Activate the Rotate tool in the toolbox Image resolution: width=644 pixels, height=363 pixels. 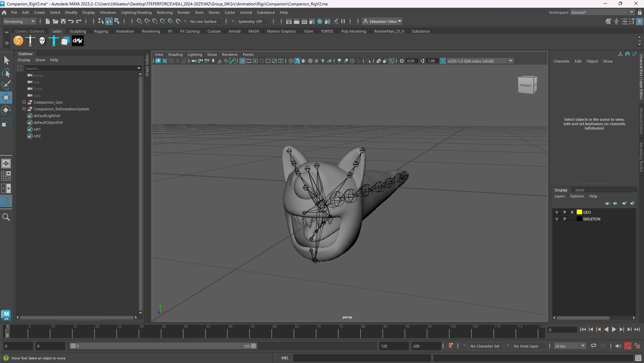[x=6, y=110]
